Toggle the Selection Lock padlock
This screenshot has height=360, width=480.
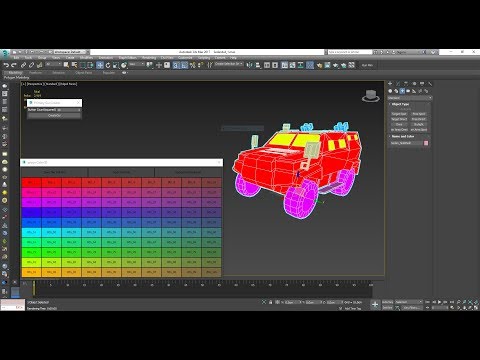pyautogui.click(x=270, y=302)
